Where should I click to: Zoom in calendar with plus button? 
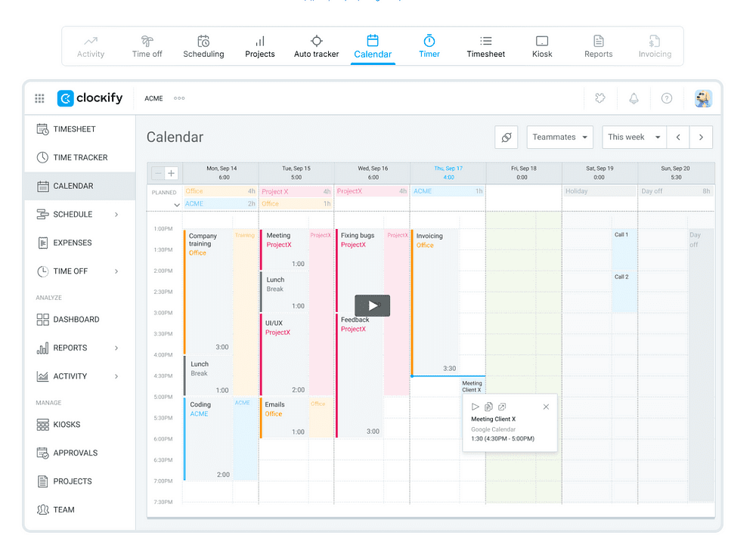[171, 174]
